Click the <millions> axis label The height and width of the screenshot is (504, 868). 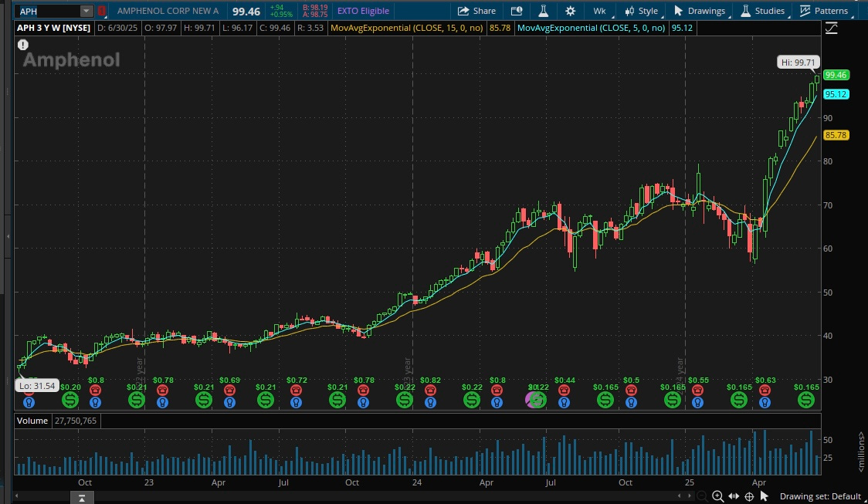pyautogui.click(x=861, y=452)
